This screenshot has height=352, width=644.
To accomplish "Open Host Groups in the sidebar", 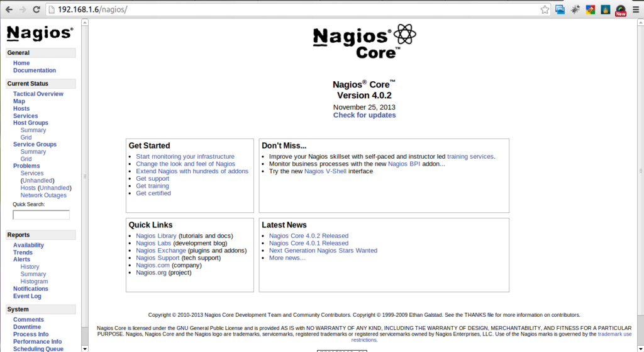I will click(x=30, y=123).
